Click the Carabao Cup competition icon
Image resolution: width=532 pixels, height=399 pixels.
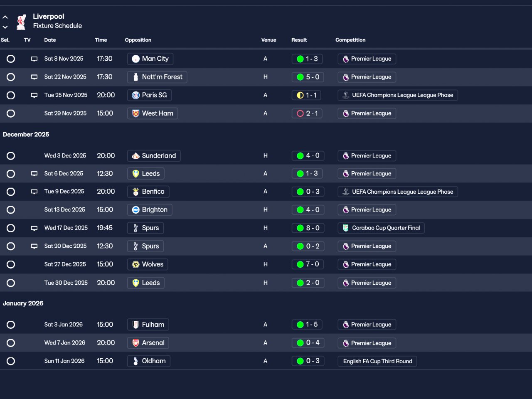(345, 228)
